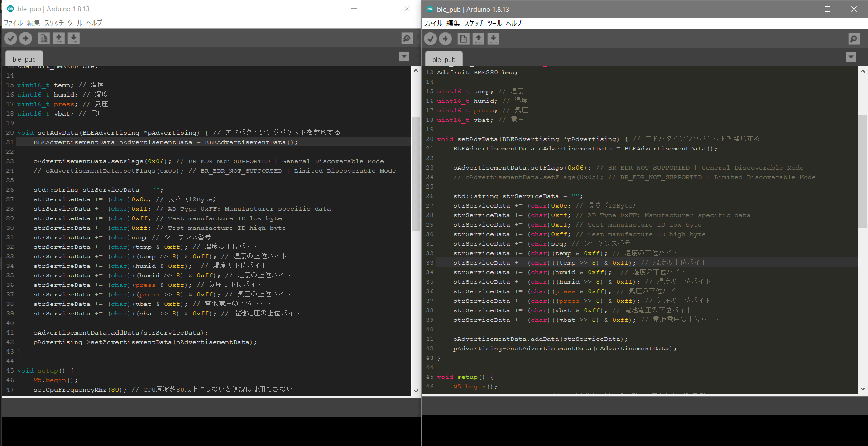868x446 pixels.
Task: Open ヘルプ menu in right window
Action: 513,23
